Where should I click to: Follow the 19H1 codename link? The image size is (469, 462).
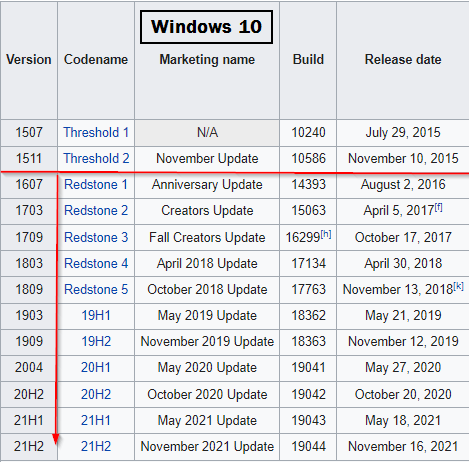point(96,315)
